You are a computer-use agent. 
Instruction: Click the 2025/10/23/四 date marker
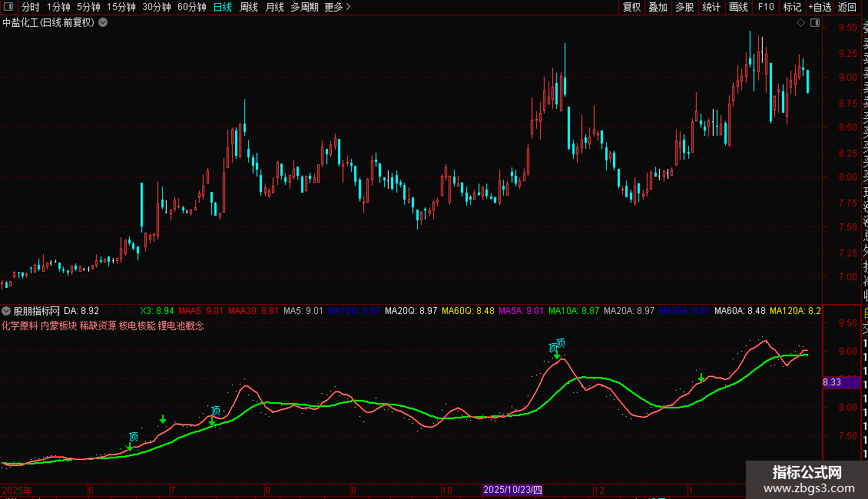(x=512, y=490)
